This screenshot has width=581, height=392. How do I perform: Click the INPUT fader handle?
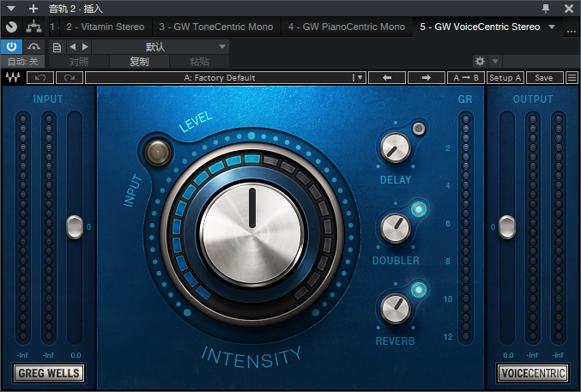pyautogui.click(x=75, y=227)
